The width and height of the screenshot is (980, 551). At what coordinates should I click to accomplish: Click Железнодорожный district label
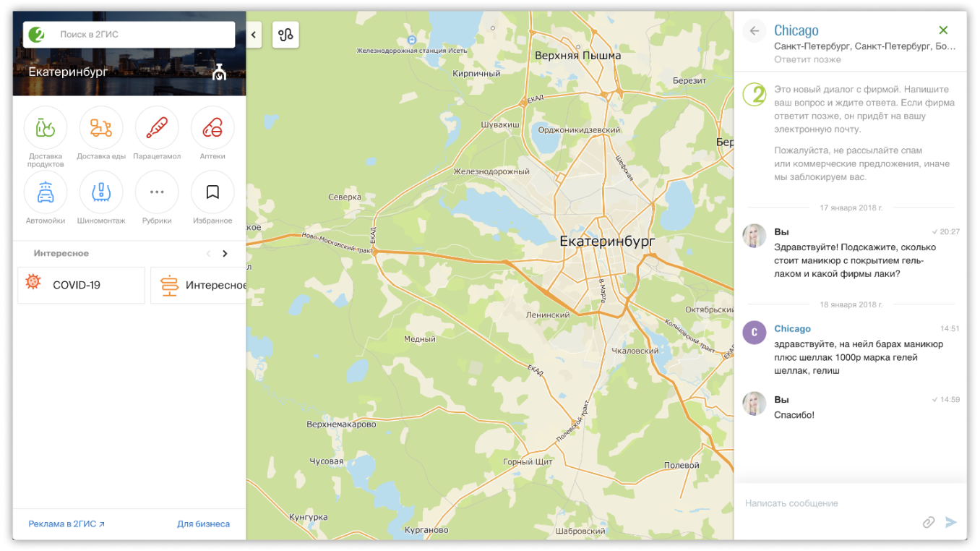click(x=491, y=172)
